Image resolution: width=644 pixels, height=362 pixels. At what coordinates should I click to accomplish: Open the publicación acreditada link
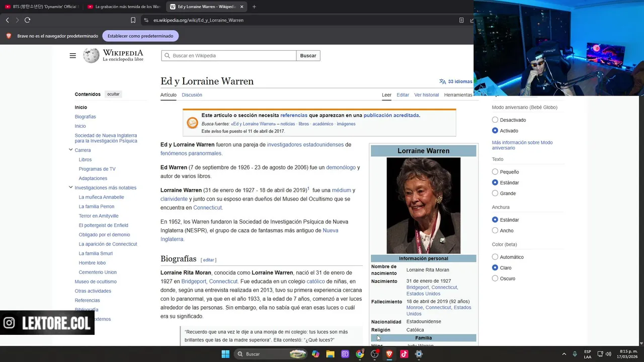tap(391, 115)
